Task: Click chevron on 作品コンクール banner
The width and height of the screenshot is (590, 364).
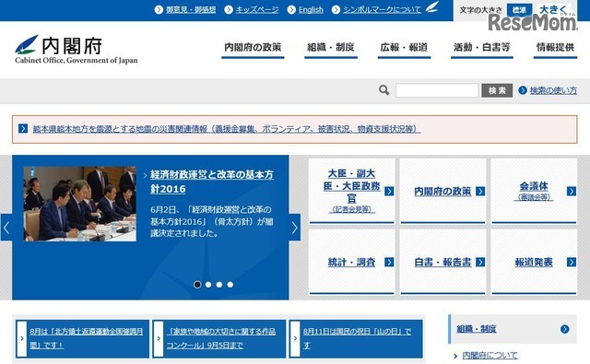Action: (159, 338)
